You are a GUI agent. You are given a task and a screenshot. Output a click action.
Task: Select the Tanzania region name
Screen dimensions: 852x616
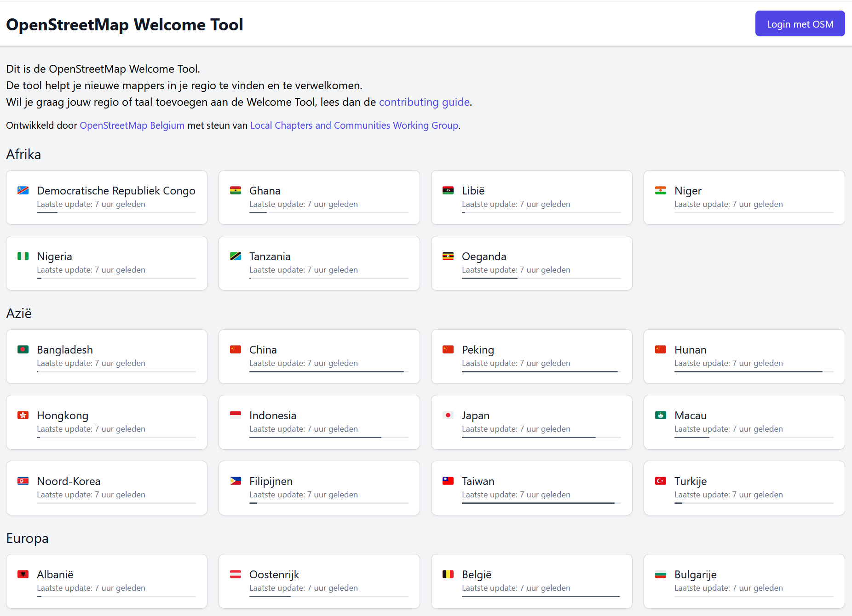(270, 256)
